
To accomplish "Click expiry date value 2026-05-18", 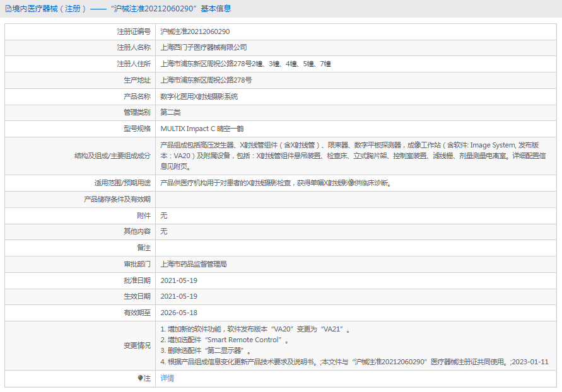I will [179, 313].
